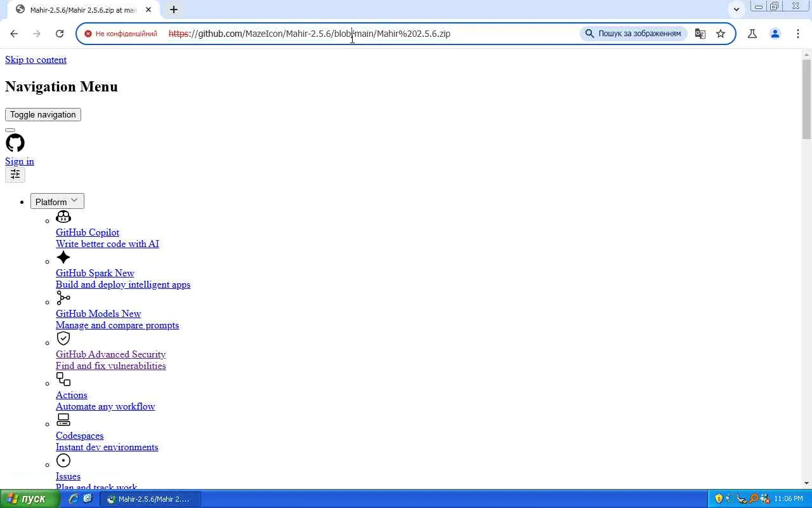The image size is (812, 508).
Task: Open the GitHub Advanced Security link
Action: click(x=111, y=354)
